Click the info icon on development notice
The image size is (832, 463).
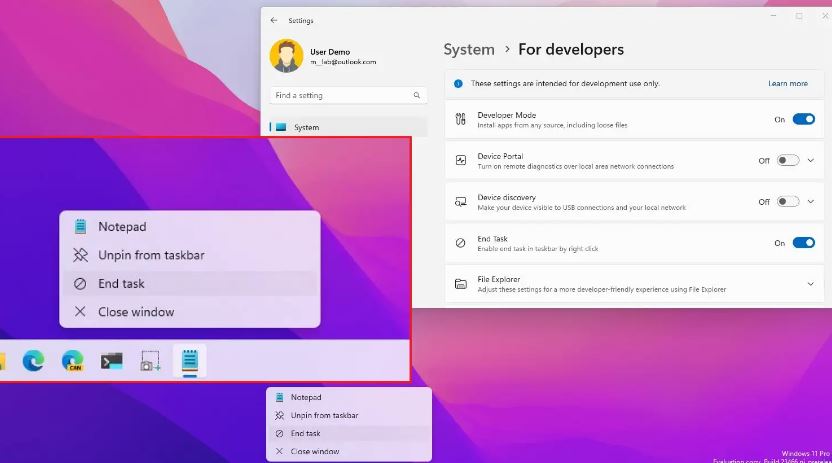[x=458, y=84]
